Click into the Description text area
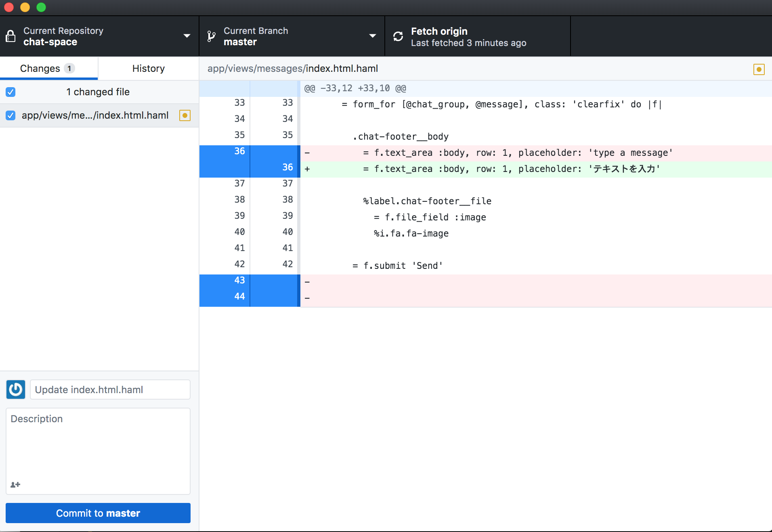Image resolution: width=772 pixels, height=532 pixels. 98,444
